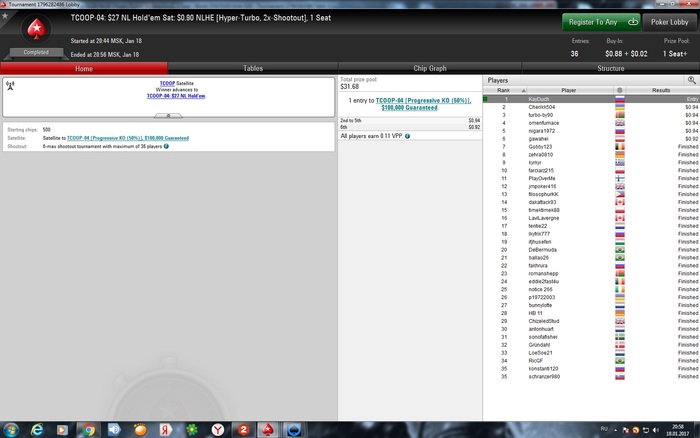Select player omenfurnace in the list

[x=591, y=123]
